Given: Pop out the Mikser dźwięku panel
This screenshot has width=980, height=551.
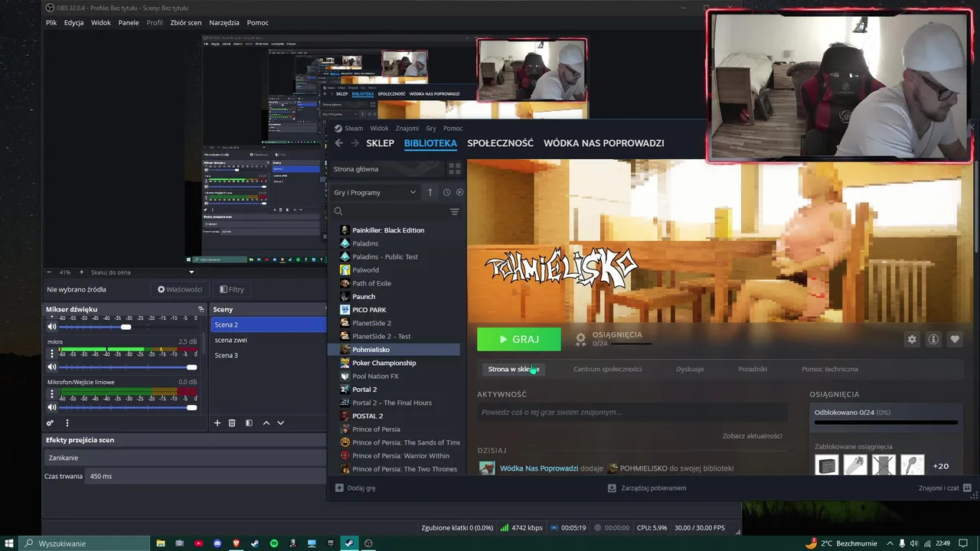Looking at the screenshot, I should [x=201, y=309].
